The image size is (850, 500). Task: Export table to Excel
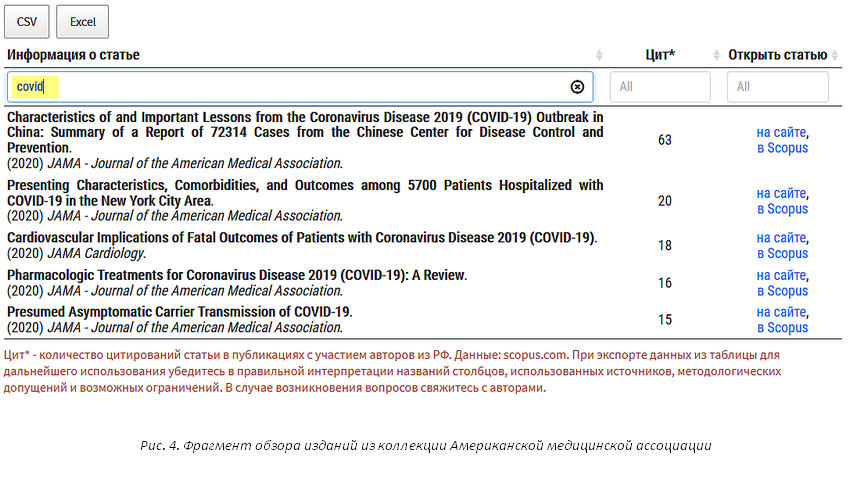82,22
